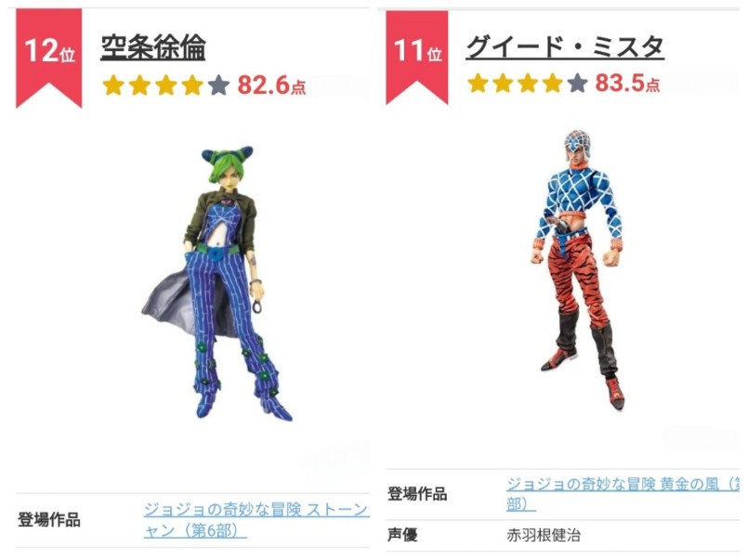This screenshot has width=747, height=560.
Task: Click the third gold star for 空条徐倫
Action: (x=165, y=85)
